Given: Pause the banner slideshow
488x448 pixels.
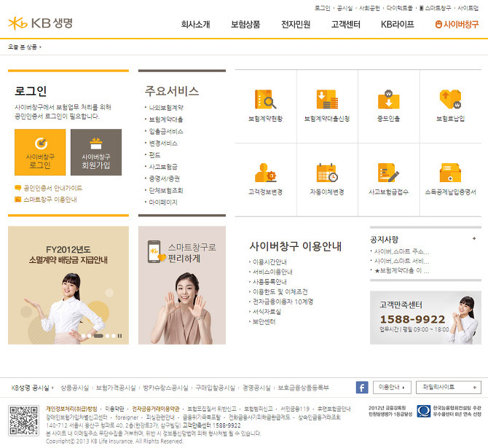Looking at the screenshot, I should pyautogui.click(x=120, y=336).
